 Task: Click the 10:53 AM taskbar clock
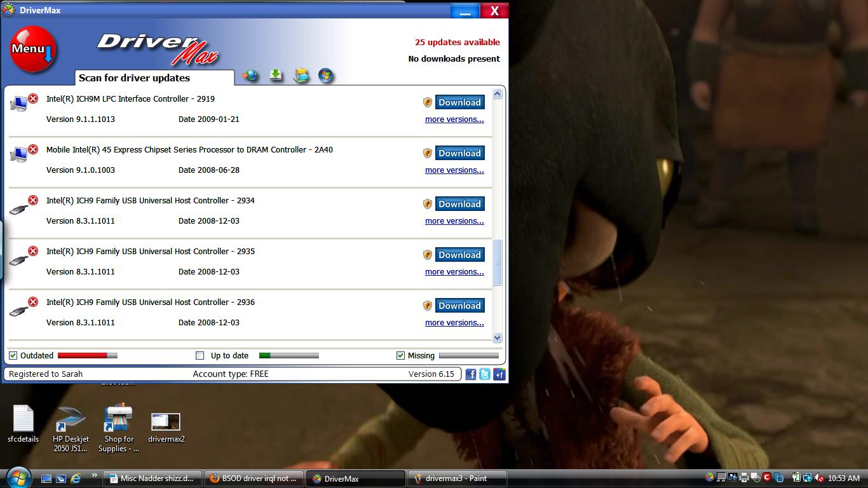coord(844,478)
